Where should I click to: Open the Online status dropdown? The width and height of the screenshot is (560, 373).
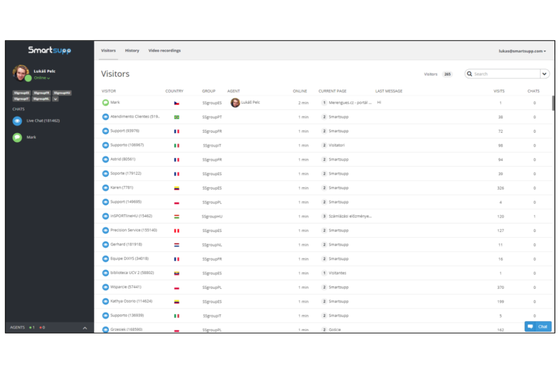click(42, 78)
